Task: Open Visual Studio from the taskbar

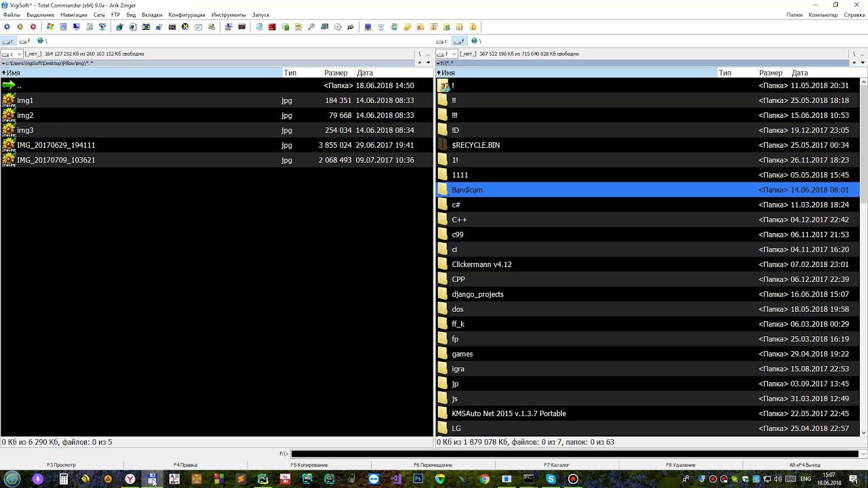Action: (395, 479)
